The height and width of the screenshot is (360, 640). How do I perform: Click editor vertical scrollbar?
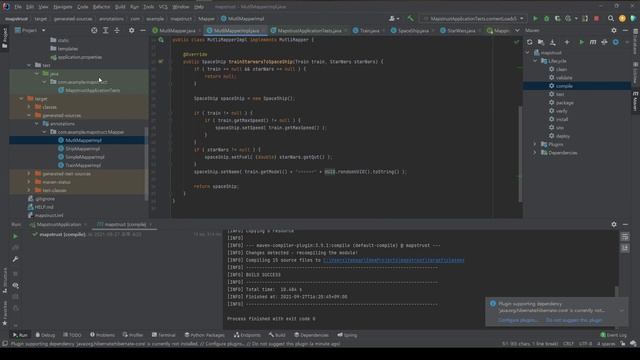[x=520, y=154]
